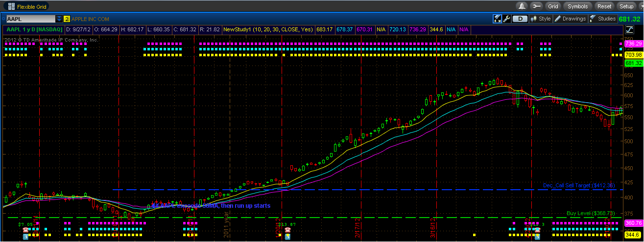Click the 344.6 value in header row
This screenshot has width=644, height=242.
436,29
